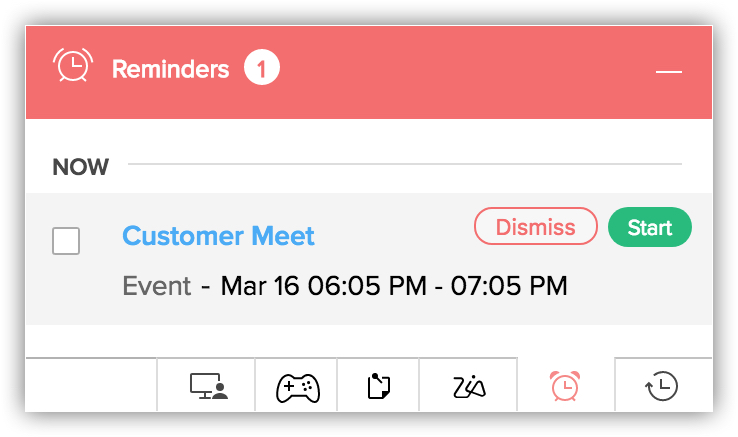The image size is (738, 437).
Task: Open the Customer Meet event link
Action: tap(218, 236)
